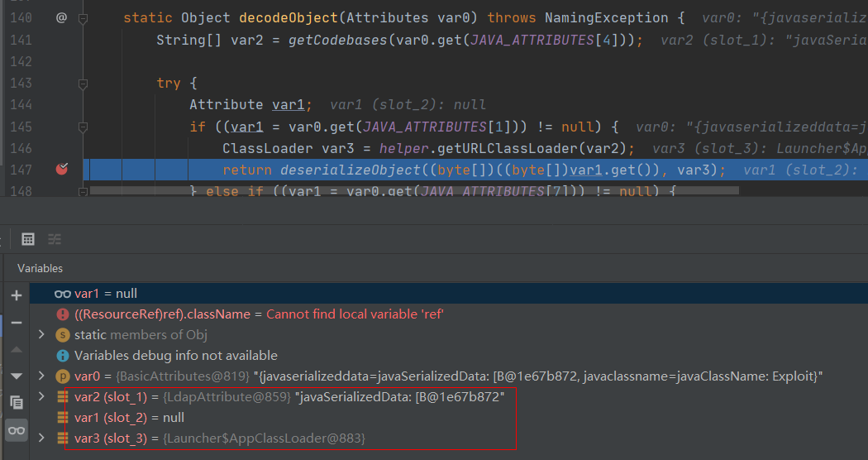
Task: Expand the var2 (slot_1) LdapAttribute variable
Action: click(x=42, y=397)
